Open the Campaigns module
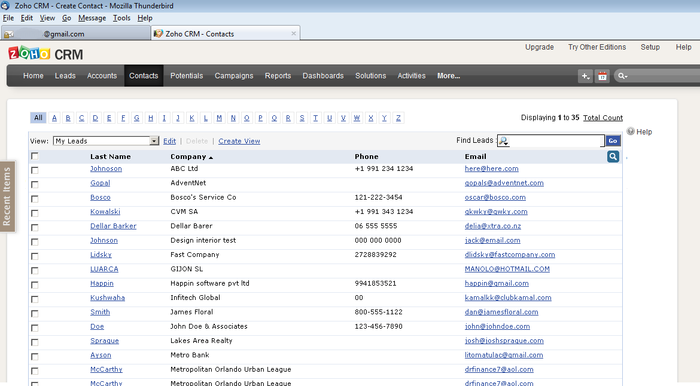Screen dimensions: 700x386 (x=234, y=76)
